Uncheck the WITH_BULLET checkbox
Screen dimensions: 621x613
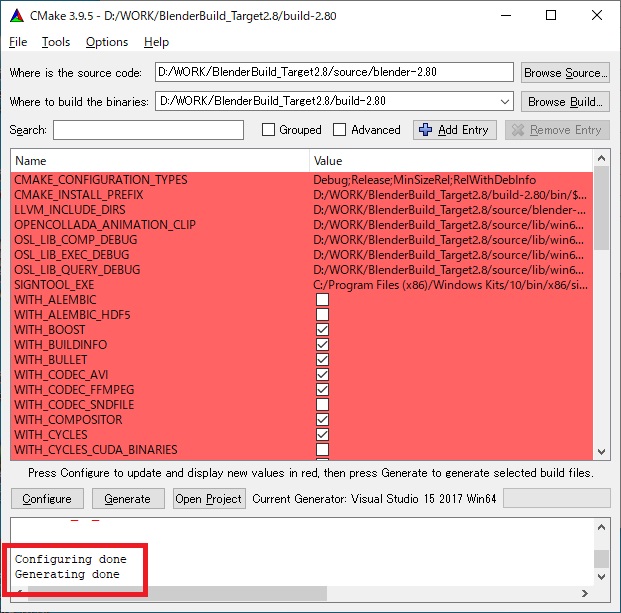322,360
